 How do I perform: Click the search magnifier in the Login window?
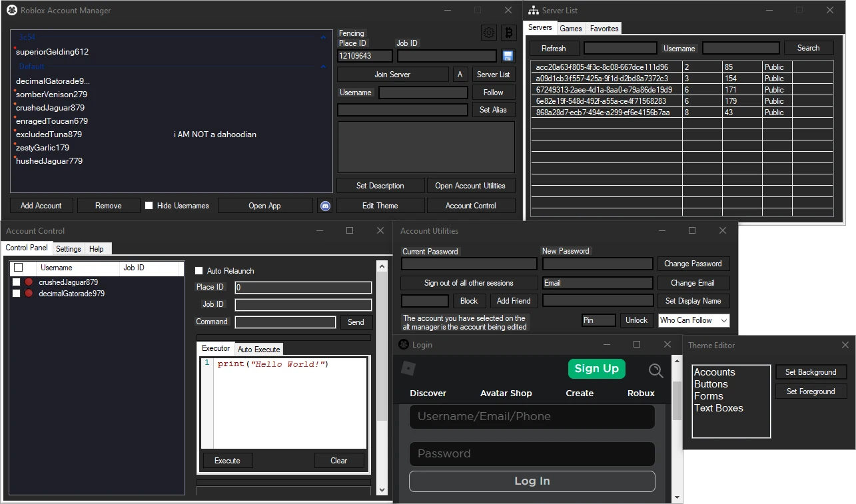tap(655, 370)
